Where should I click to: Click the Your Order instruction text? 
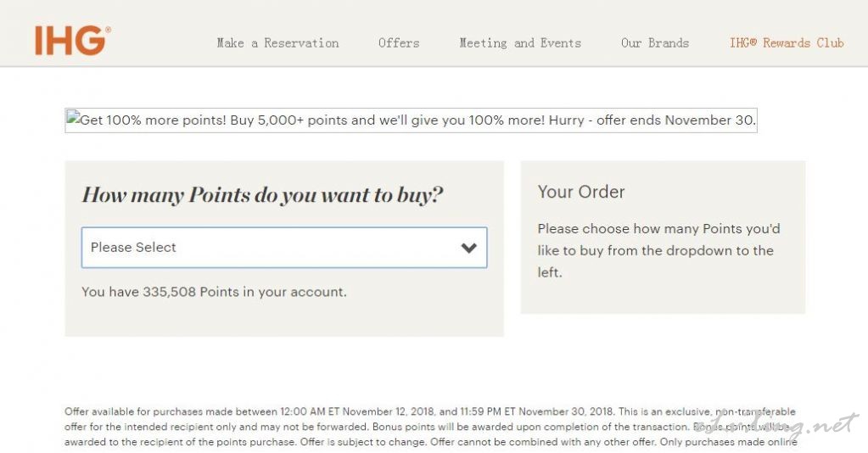click(x=658, y=250)
